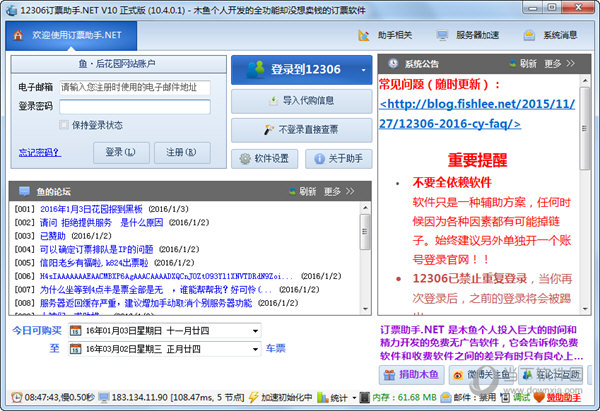This screenshot has width=600, height=411.
Task: Click the 调试 status icon
Action: click(505, 398)
